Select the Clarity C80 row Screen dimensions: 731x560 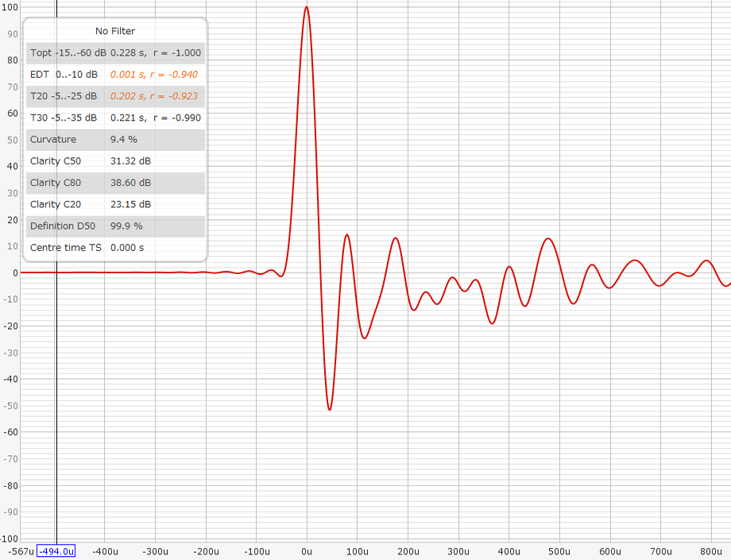point(115,183)
